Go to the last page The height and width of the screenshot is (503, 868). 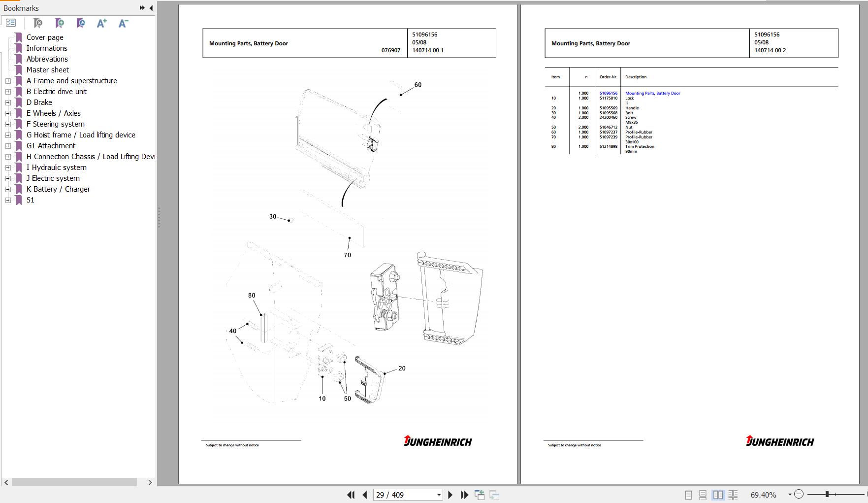[464, 495]
